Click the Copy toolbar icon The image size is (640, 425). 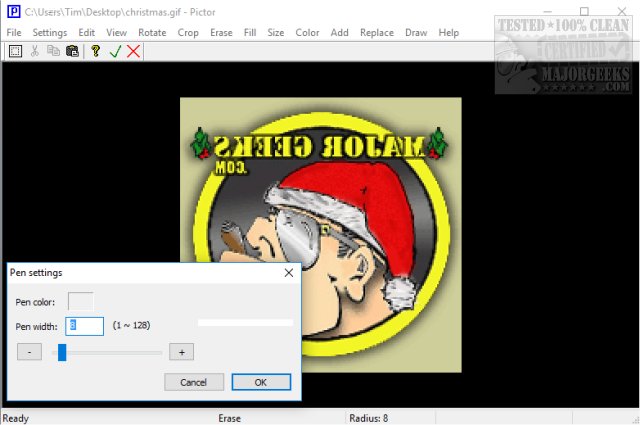pos(53,51)
